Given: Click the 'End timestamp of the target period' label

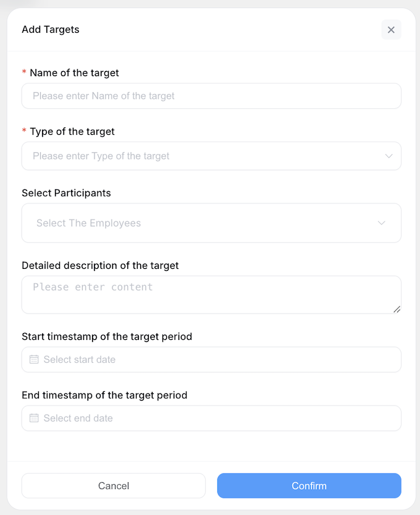Looking at the screenshot, I should (x=104, y=394).
